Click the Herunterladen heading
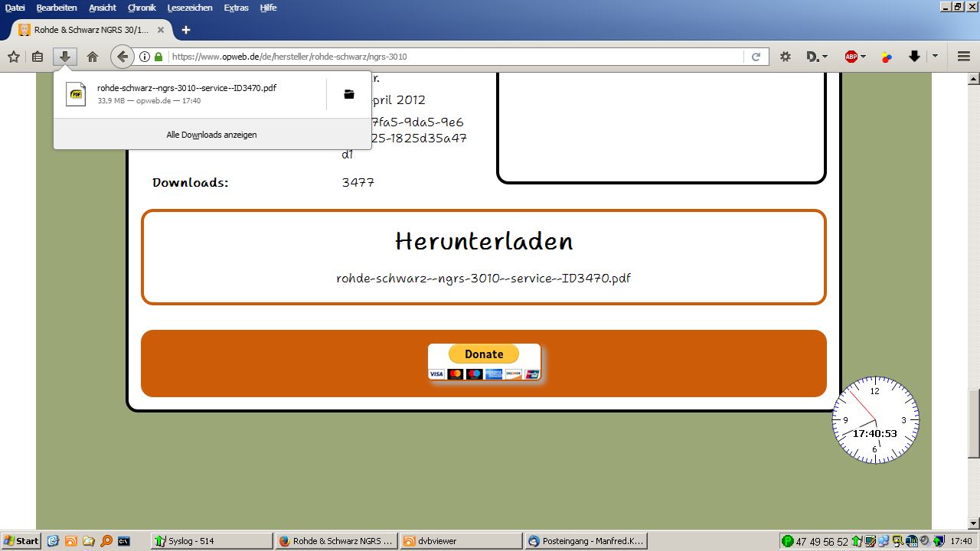Image resolution: width=980 pixels, height=551 pixels. 484,242
